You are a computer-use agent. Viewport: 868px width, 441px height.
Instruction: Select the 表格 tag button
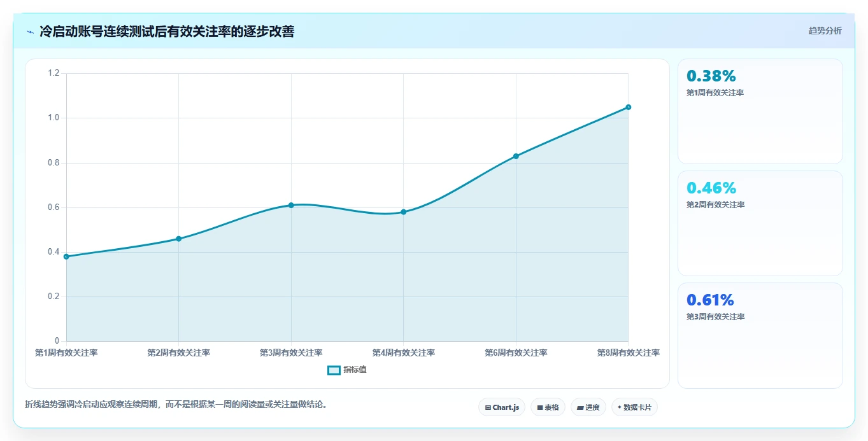(548, 407)
